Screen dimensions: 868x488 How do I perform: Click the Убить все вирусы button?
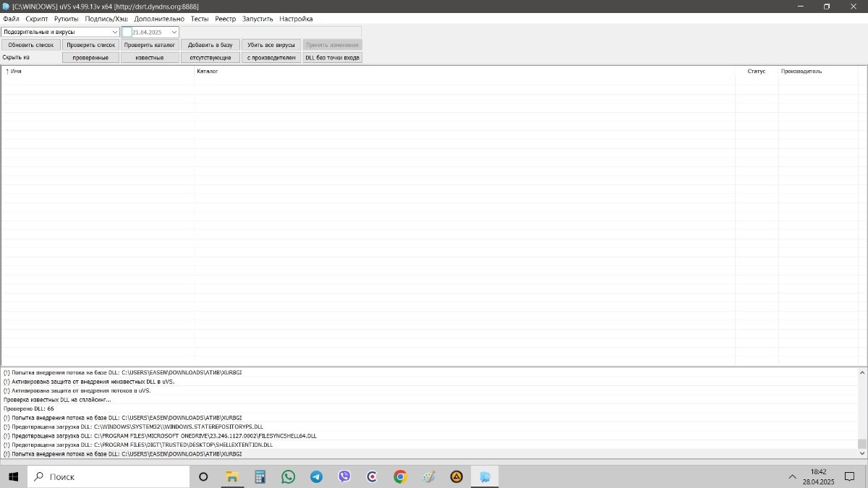coord(271,45)
